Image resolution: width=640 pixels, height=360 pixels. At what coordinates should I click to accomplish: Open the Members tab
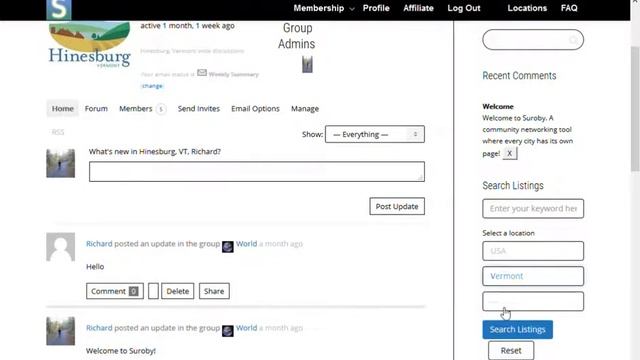[x=142, y=109]
